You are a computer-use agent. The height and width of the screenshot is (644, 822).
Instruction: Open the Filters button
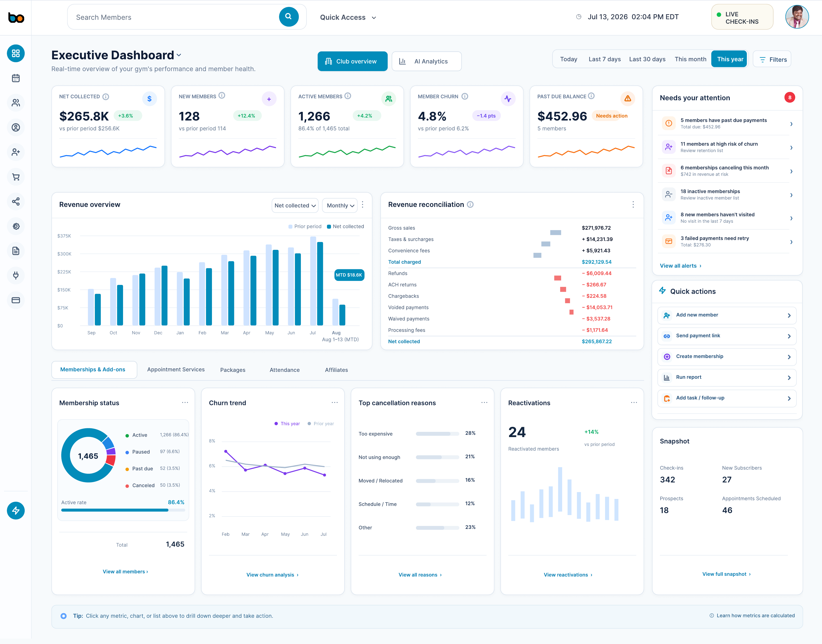(772, 59)
